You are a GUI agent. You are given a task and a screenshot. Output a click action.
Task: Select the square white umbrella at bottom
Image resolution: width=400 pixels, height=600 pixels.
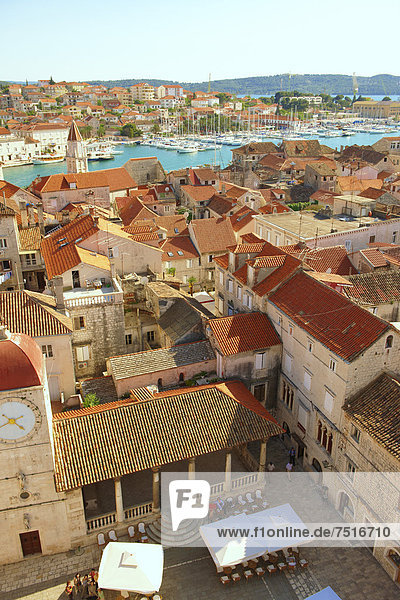tap(131, 567)
